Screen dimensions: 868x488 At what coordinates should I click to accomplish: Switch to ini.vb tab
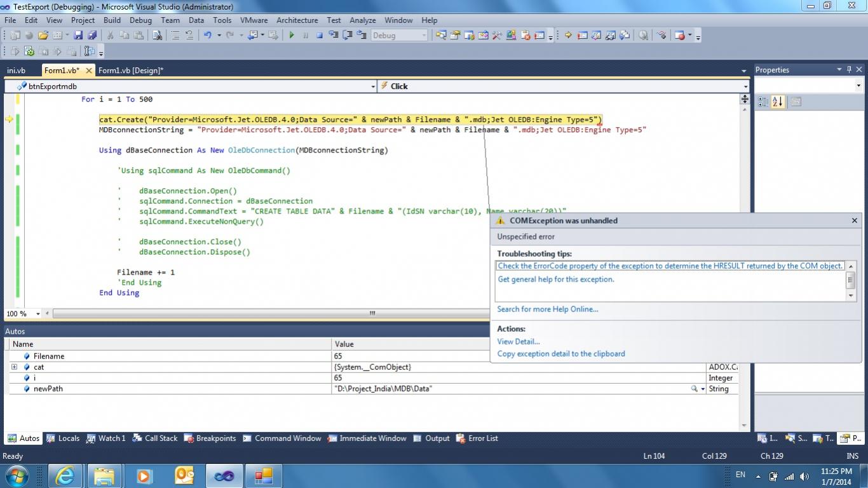16,71
